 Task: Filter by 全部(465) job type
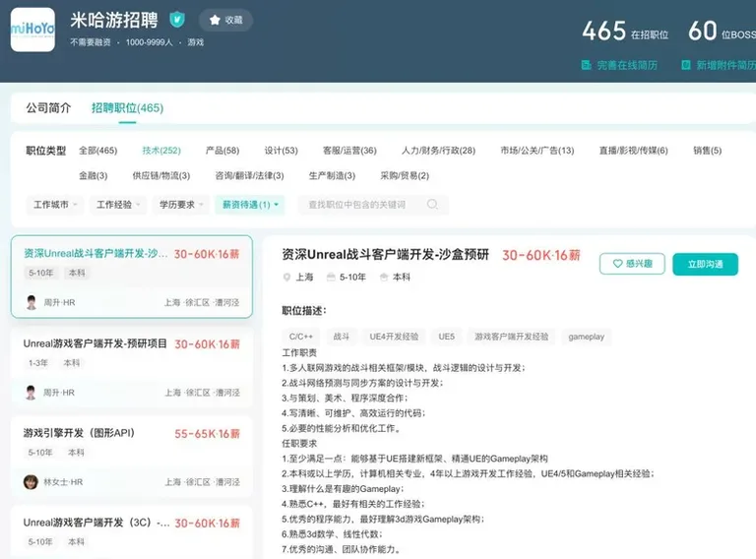coord(97,151)
